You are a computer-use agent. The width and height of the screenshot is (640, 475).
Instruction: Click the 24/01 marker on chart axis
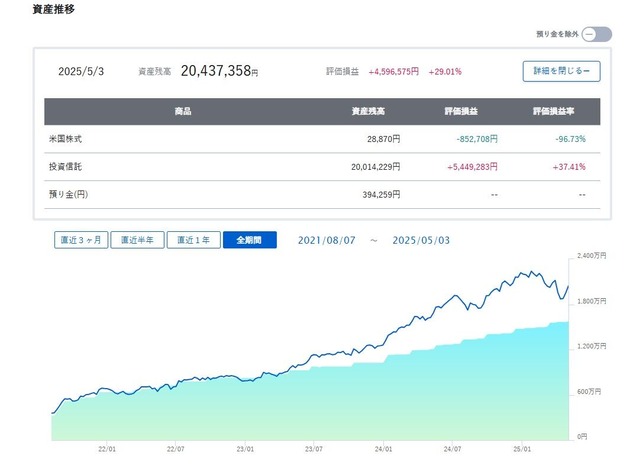click(x=383, y=449)
